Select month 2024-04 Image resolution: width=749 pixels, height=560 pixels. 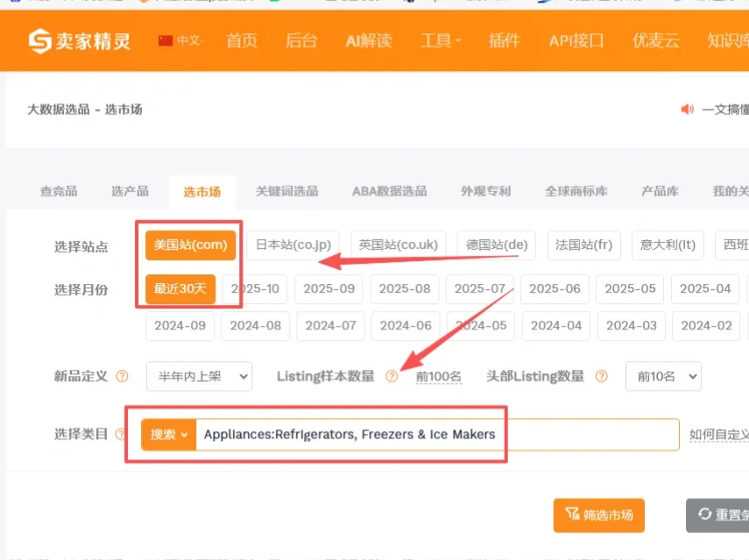click(x=556, y=326)
